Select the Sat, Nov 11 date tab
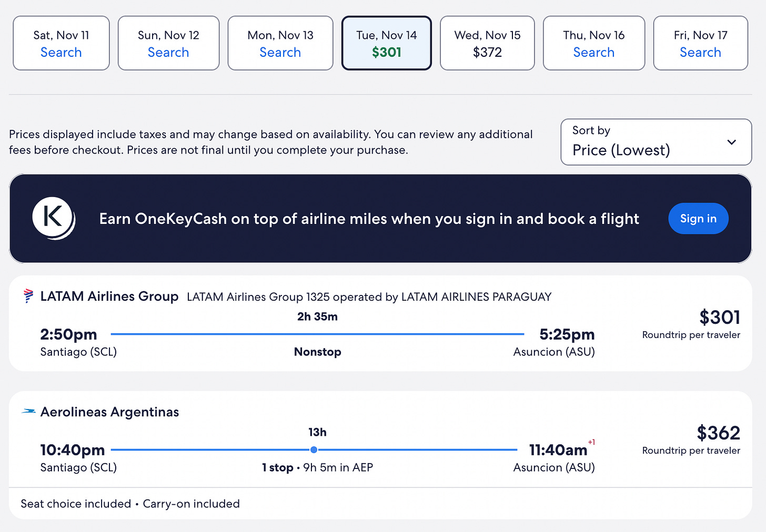766x532 pixels. coord(61,43)
